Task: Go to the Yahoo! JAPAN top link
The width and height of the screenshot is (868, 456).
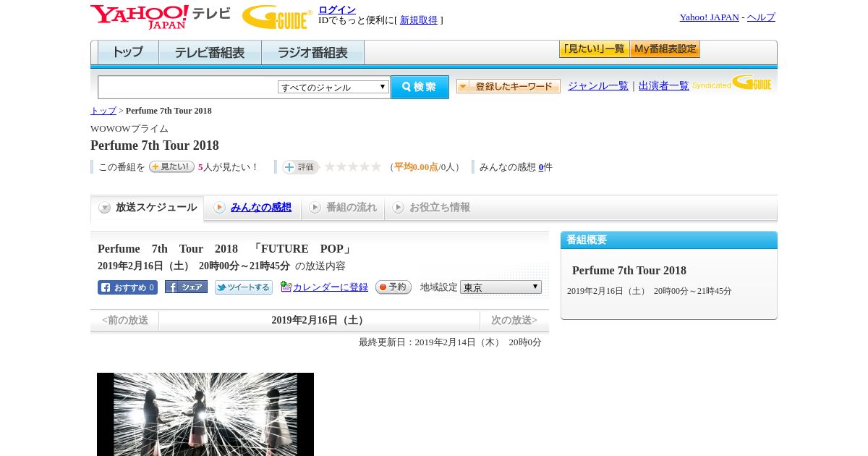Action: pos(709,17)
